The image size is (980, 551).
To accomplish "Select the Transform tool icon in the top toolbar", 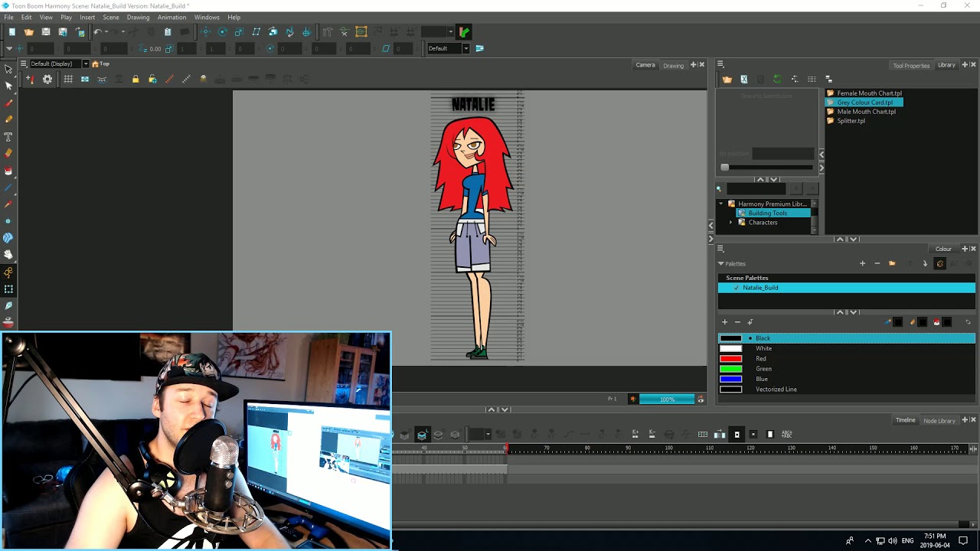I will 205,32.
